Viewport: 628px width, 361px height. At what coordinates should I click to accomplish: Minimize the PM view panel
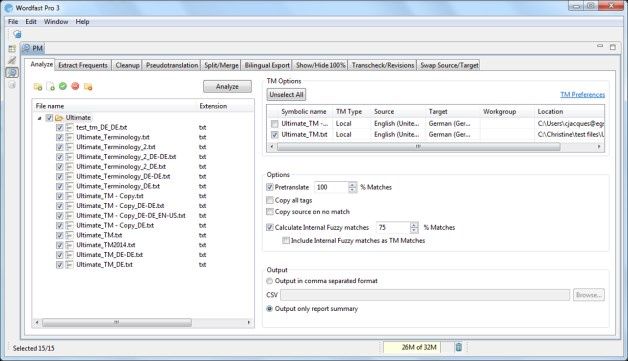(x=600, y=46)
